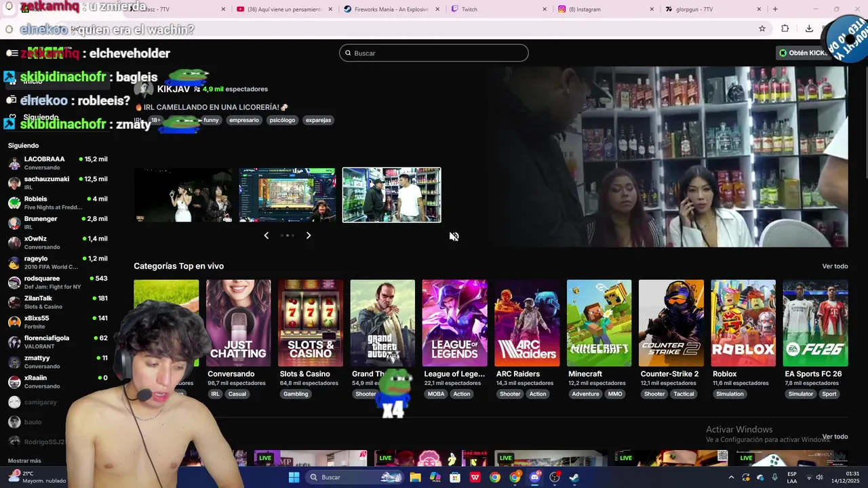This screenshot has width=868, height=488.
Task: Open a new browser tab
Action: tap(775, 9)
